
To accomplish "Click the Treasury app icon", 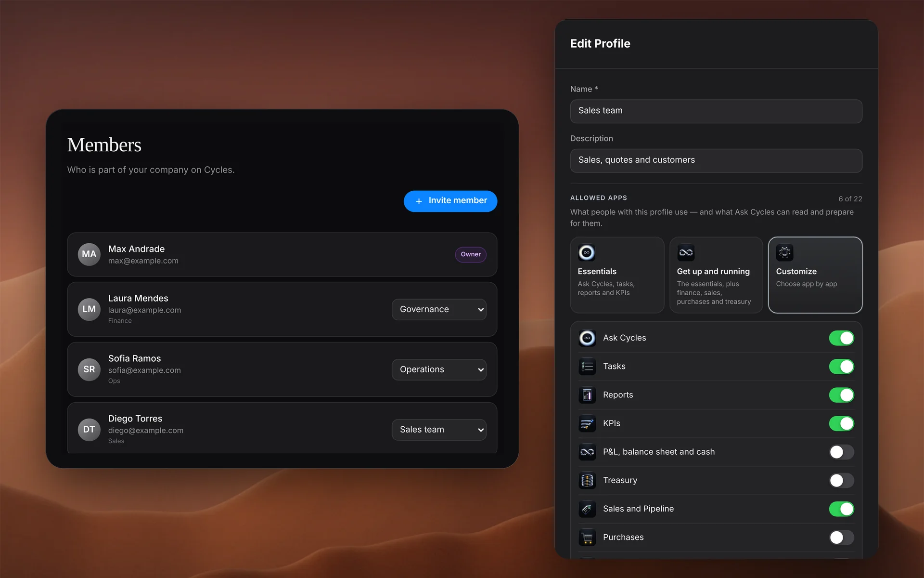I will click(x=587, y=480).
